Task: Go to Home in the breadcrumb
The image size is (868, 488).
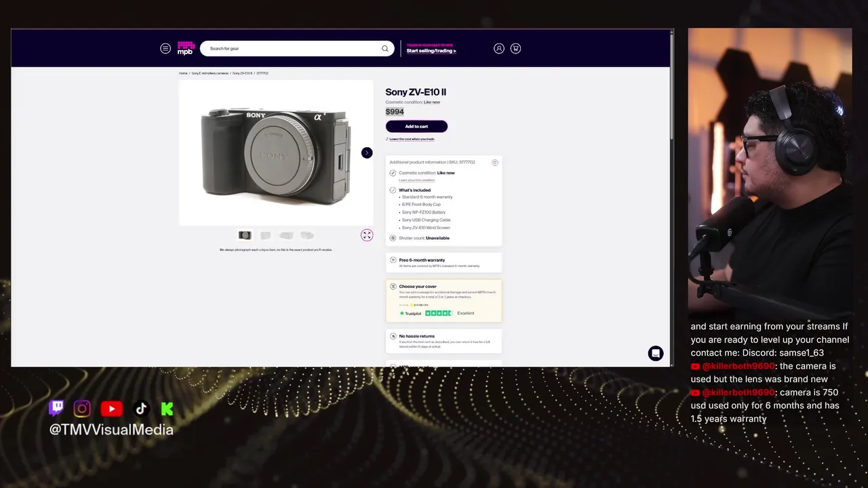Action: (x=183, y=73)
